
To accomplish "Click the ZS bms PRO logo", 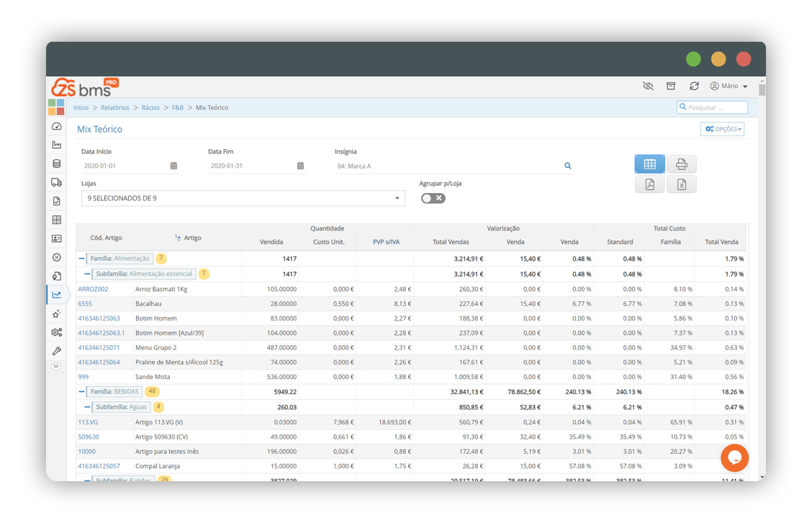I will click(x=84, y=88).
